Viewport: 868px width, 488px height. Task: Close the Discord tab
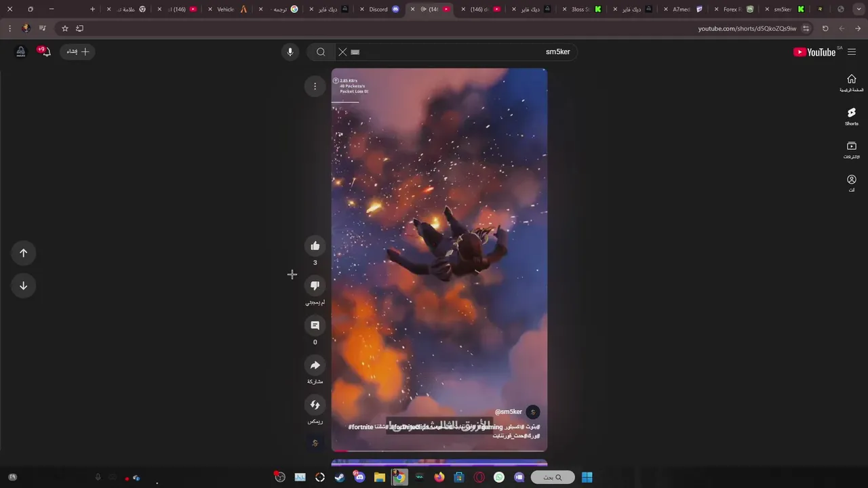(361, 9)
